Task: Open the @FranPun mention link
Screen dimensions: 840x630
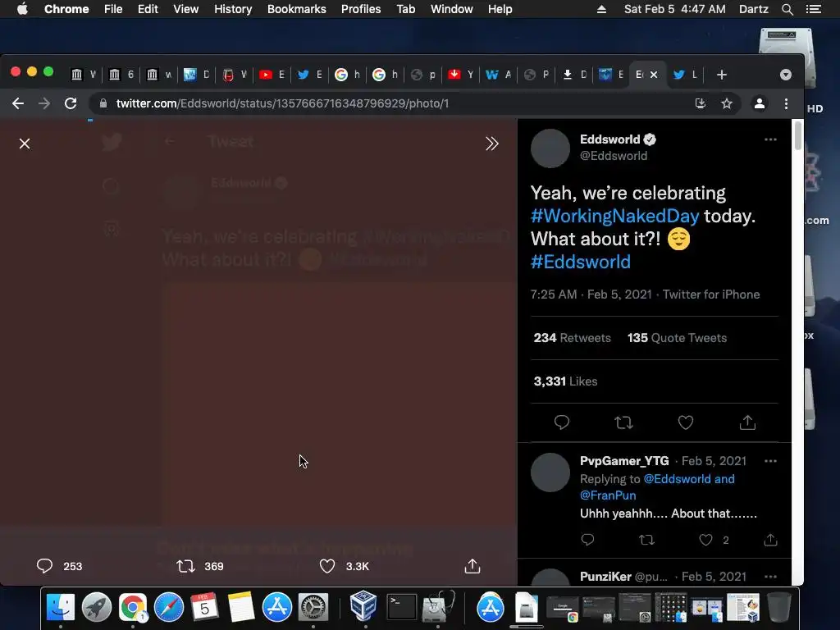Action: tap(608, 495)
